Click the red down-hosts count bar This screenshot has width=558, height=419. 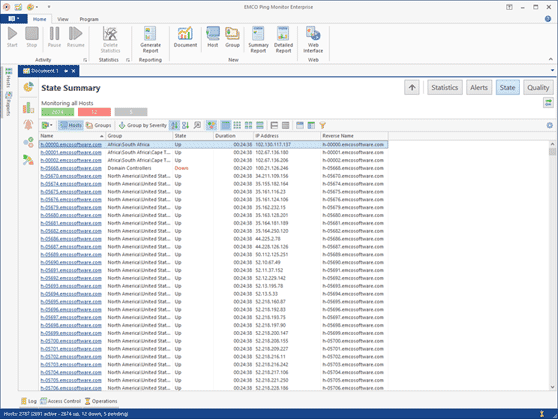94,112
